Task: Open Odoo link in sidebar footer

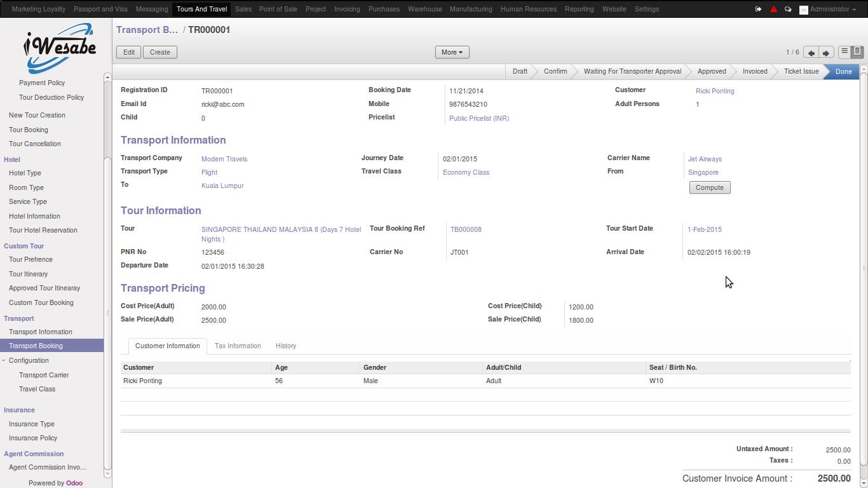Action: [x=74, y=483]
